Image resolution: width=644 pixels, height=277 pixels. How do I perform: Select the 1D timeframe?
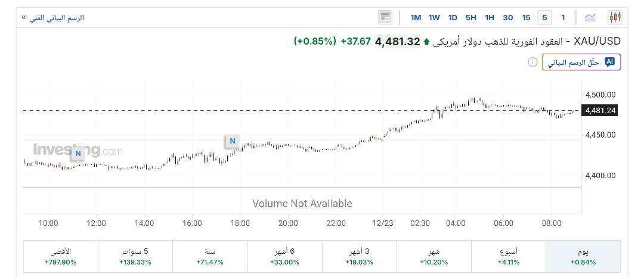click(453, 17)
